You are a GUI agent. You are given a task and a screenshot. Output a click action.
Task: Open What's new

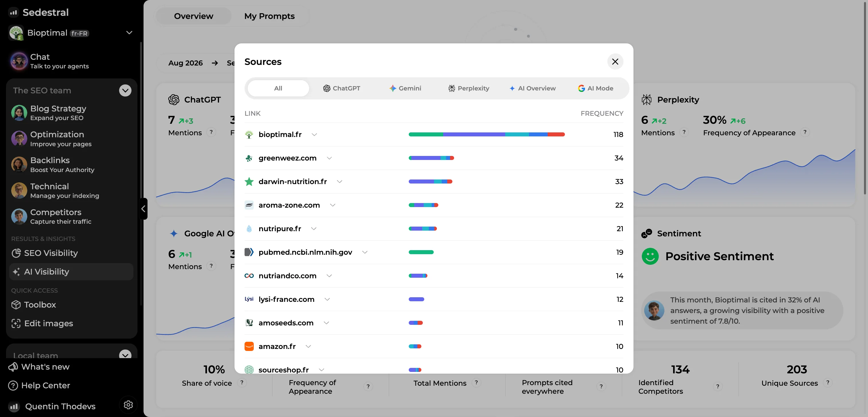click(39, 367)
